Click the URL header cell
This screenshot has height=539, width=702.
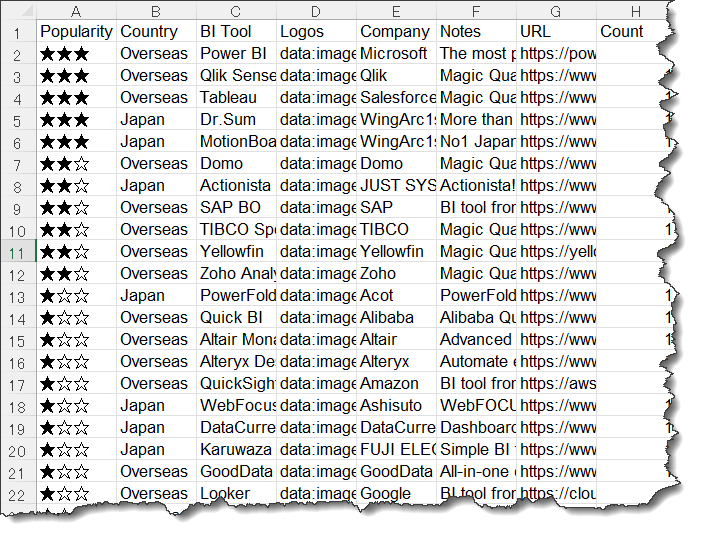click(x=556, y=32)
